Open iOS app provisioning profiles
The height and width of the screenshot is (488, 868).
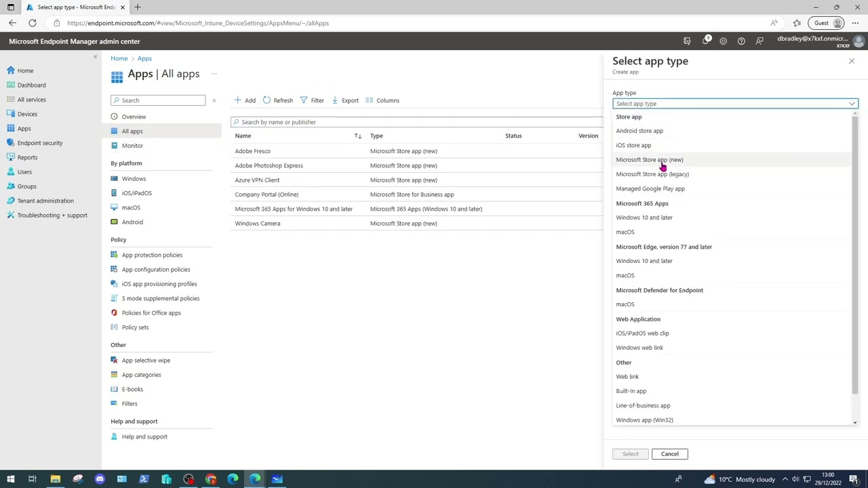tap(159, 284)
